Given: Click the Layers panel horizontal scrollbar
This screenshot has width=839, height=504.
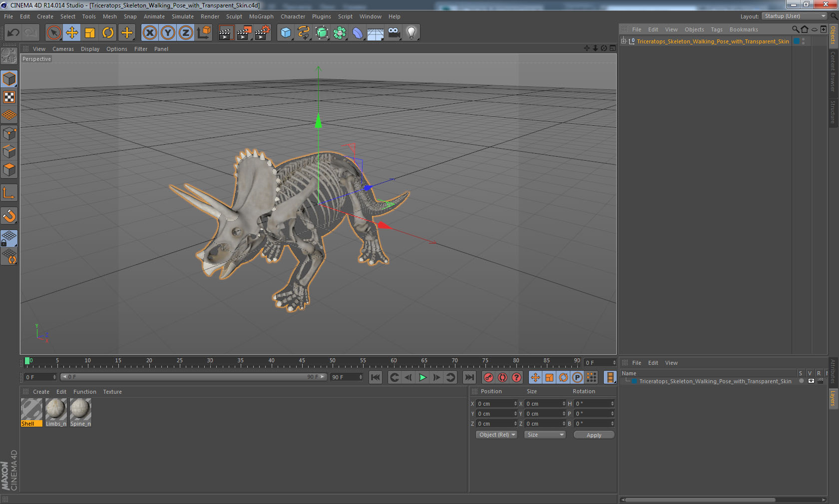Looking at the screenshot, I should [700, 500].
